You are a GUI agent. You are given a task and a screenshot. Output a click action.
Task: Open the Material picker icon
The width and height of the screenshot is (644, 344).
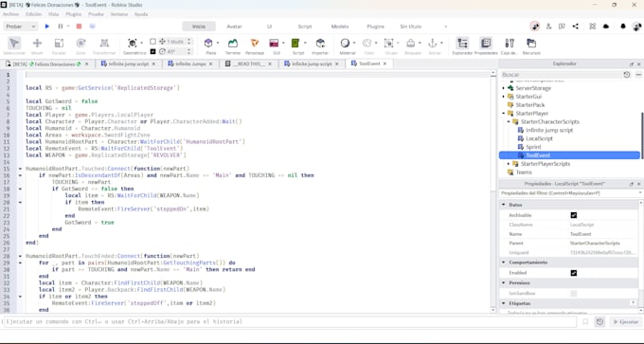(x=345, y=44)
